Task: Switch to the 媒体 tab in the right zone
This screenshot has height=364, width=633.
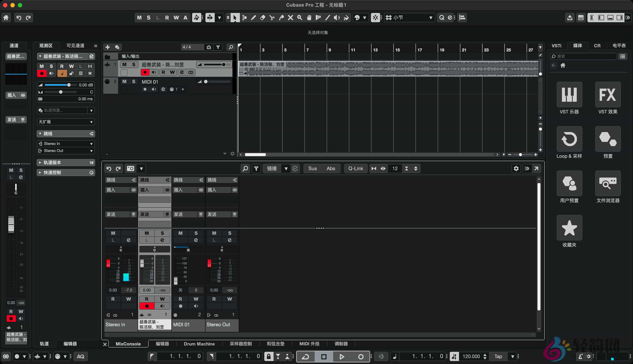Action: pos(578,45)
